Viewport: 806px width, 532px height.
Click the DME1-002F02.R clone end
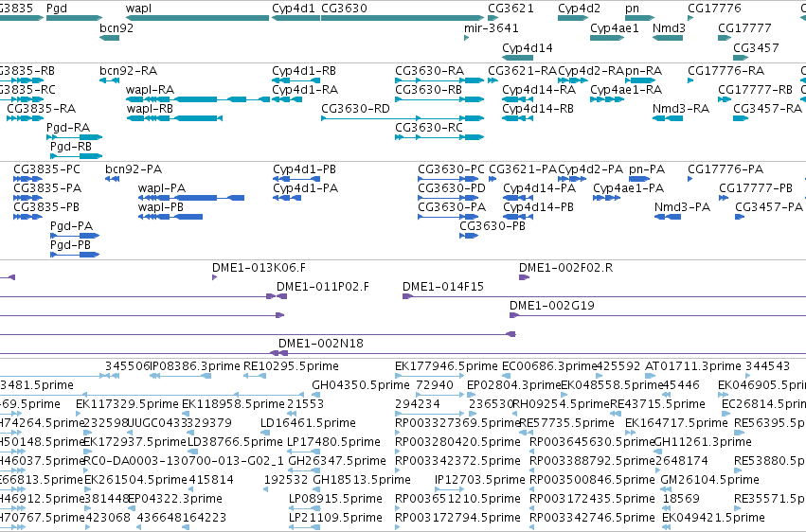pyautogui.click(x=524, y=277)
